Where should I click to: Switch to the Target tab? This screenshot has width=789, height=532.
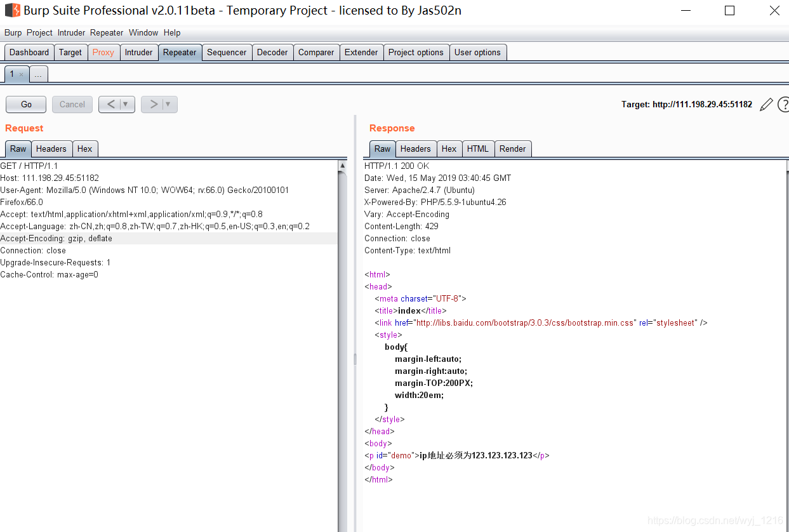click(70, 52)
